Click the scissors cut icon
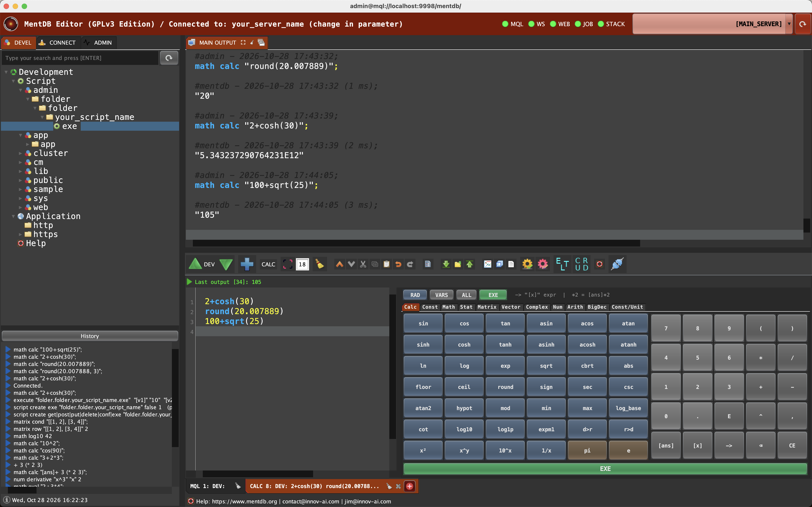The width and height of the screenshot is (812, 507). pos(363,264)
